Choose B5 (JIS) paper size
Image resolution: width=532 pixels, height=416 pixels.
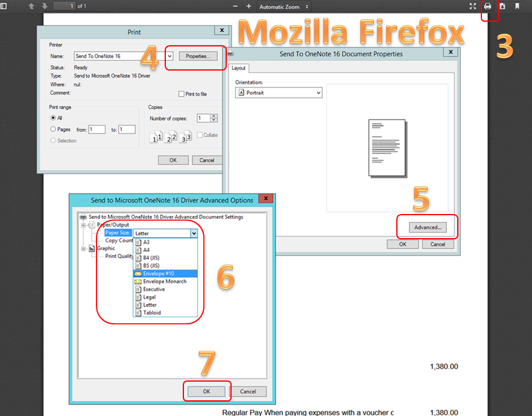165,265
